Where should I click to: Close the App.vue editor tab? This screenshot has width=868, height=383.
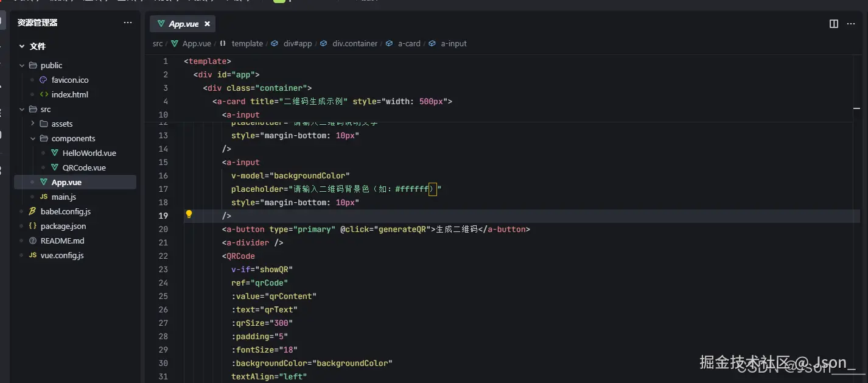point(207,24)
